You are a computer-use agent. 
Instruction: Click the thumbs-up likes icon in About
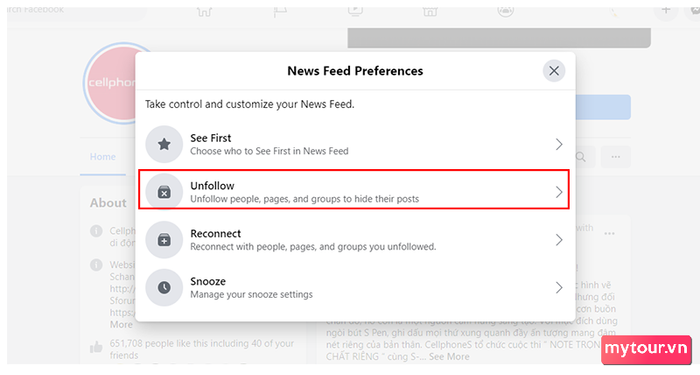(x=96, y=347)
